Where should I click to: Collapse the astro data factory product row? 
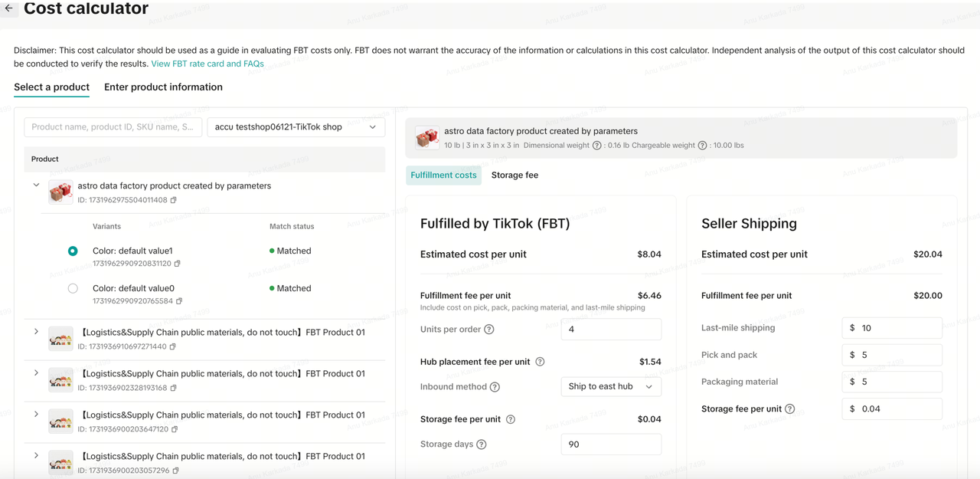pyautogui.click(x=36, y=185)
